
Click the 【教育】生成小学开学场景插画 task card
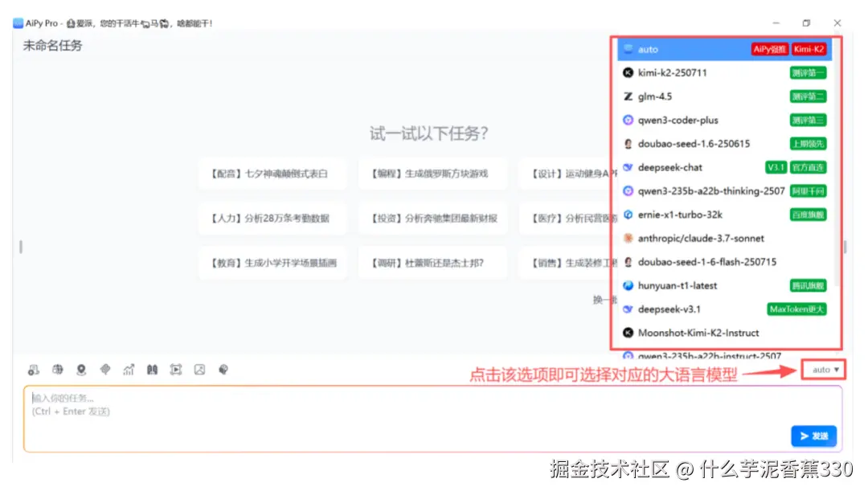[x=272, y=263]
